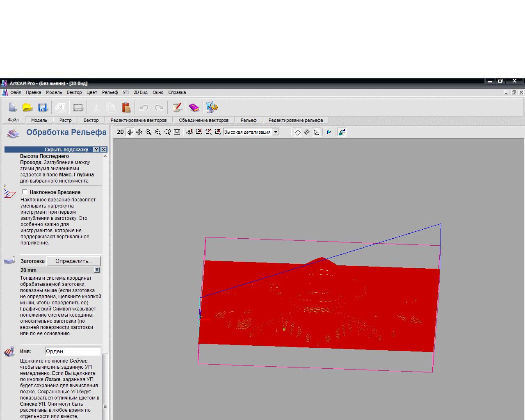The width and height of the screenshot is (525, 420).
Task: Toggle the diamond draw-relief view button
Action: coord(298,132)
